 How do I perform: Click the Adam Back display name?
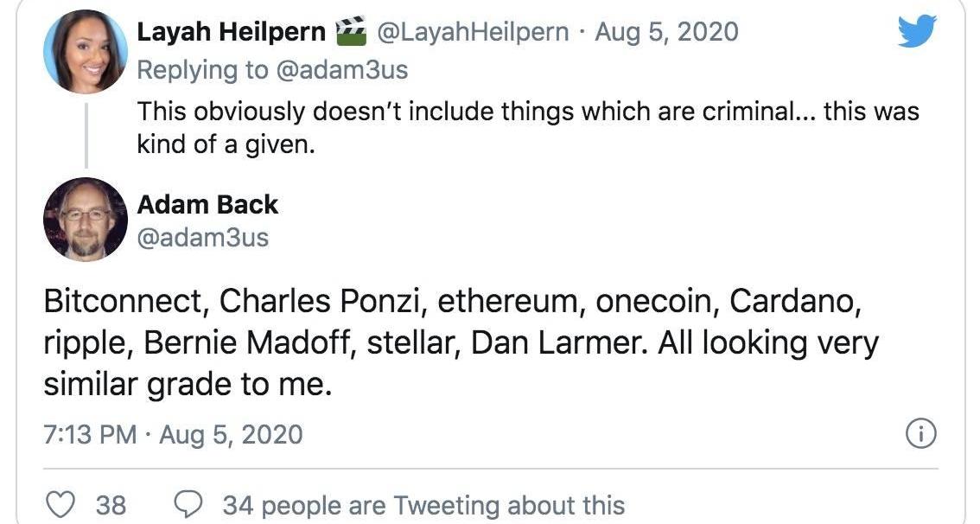pyautogui.click(x=207, y=204)
